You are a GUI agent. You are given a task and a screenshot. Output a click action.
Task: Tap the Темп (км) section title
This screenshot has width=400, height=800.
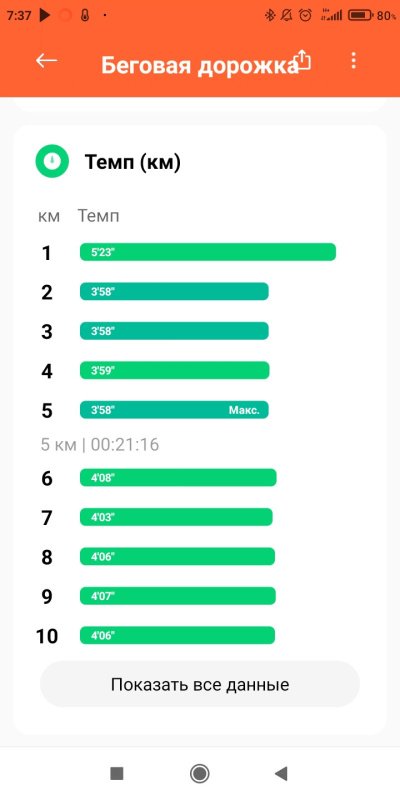click(132, 162)
